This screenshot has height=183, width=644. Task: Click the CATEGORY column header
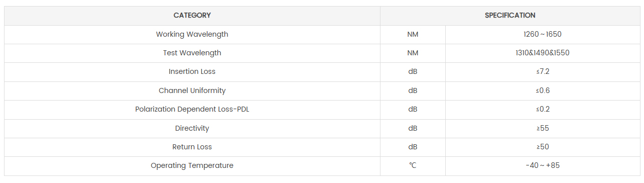192,16
